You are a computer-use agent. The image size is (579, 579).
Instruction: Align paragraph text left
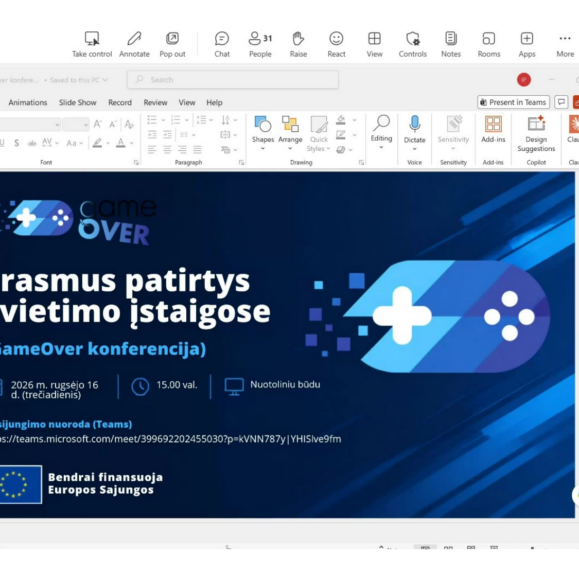click(152, 149)
